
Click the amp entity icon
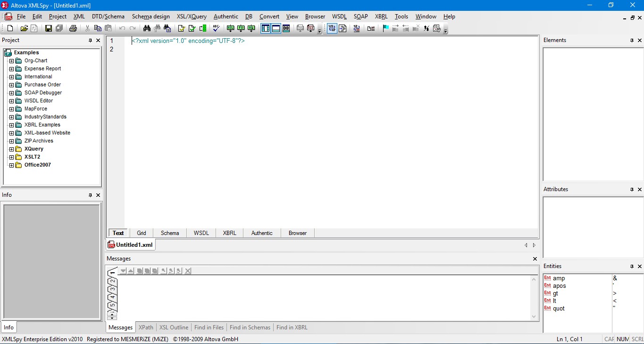(x=547, y=278)
